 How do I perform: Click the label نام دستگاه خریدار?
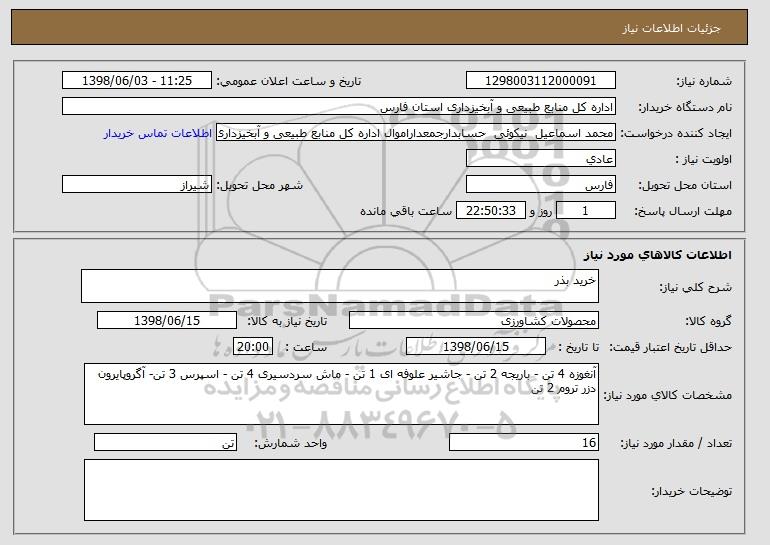[x=685, y=107]
